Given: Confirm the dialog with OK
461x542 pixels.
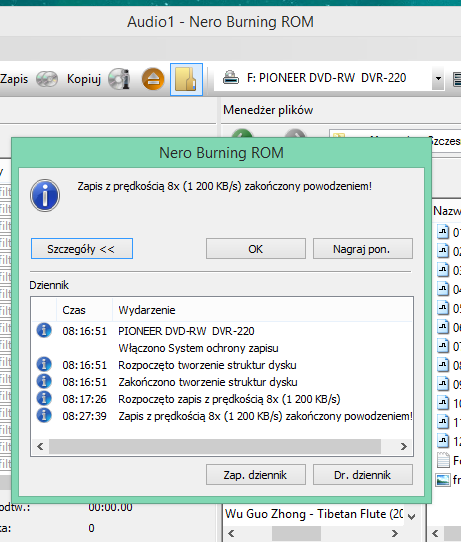Looking at the screenshot, I should (x=256, y=249).
